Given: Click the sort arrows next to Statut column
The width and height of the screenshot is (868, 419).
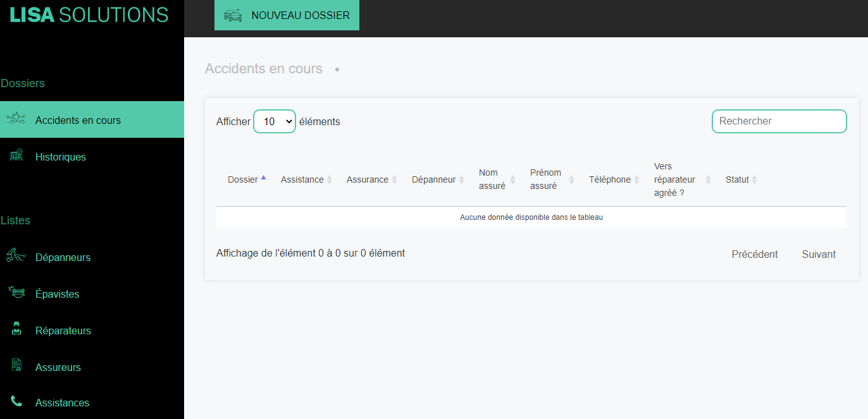Looking at the screenshot, I should click(754, 180).
